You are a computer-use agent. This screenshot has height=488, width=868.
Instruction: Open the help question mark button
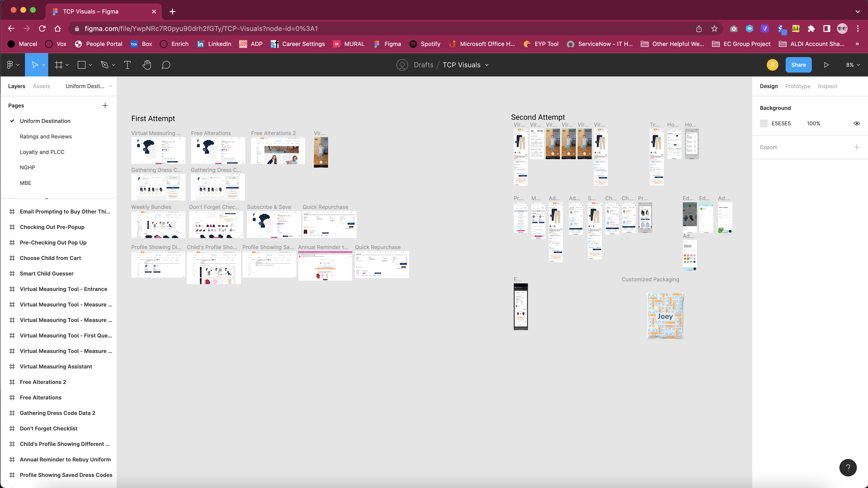click(x=848, y=468)
